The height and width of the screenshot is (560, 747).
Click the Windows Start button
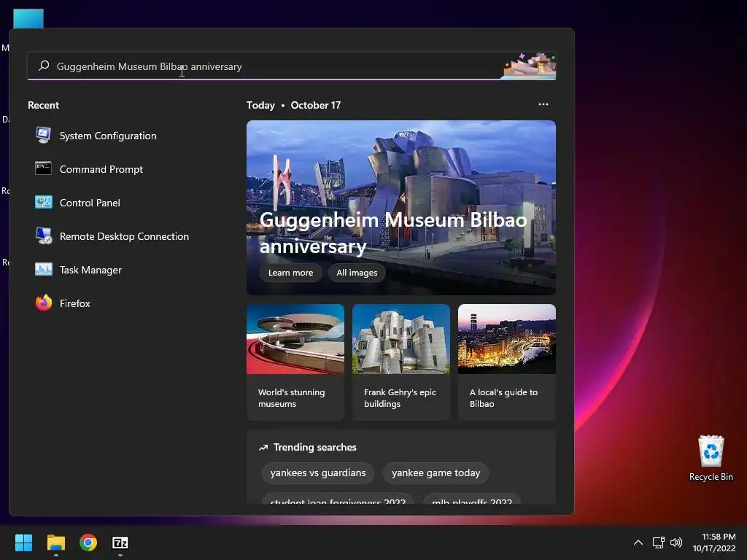tap(23, 542)
